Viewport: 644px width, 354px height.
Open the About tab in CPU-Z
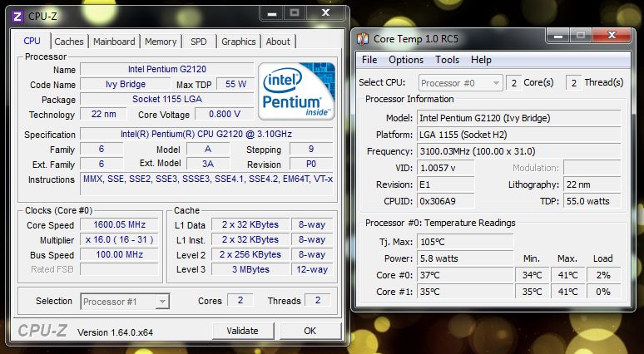tap(278, 42)
